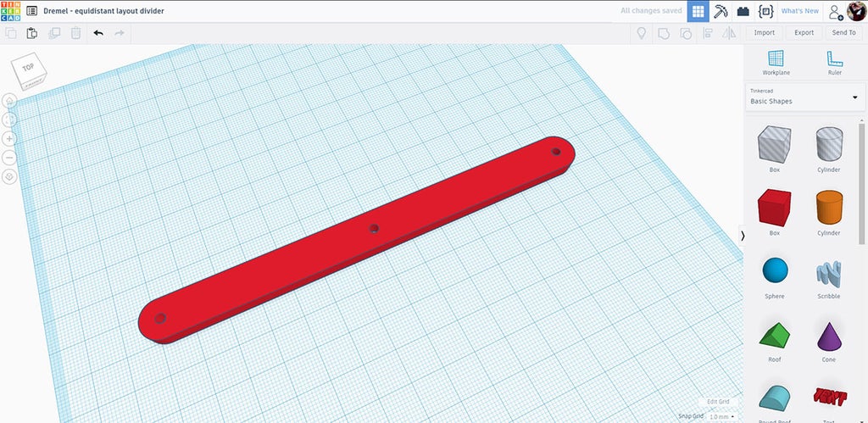Click the Align tool icon
The width and height of the screenshot is (868, 423).
708,33
